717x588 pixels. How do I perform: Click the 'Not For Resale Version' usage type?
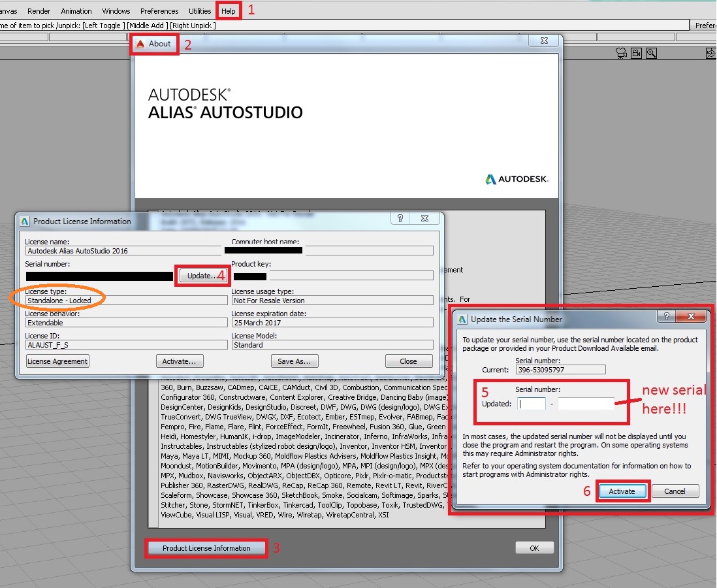point(332,300)
